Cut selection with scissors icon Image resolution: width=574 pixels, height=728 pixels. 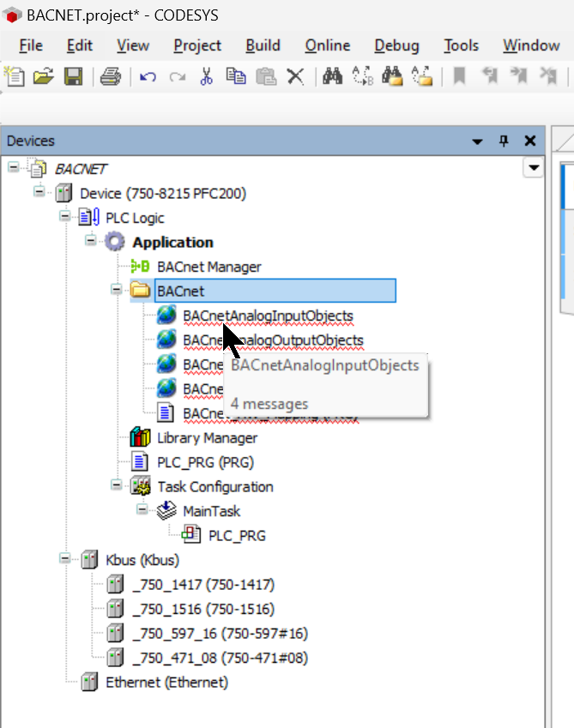pyautogui.click(x=206, y=76)
